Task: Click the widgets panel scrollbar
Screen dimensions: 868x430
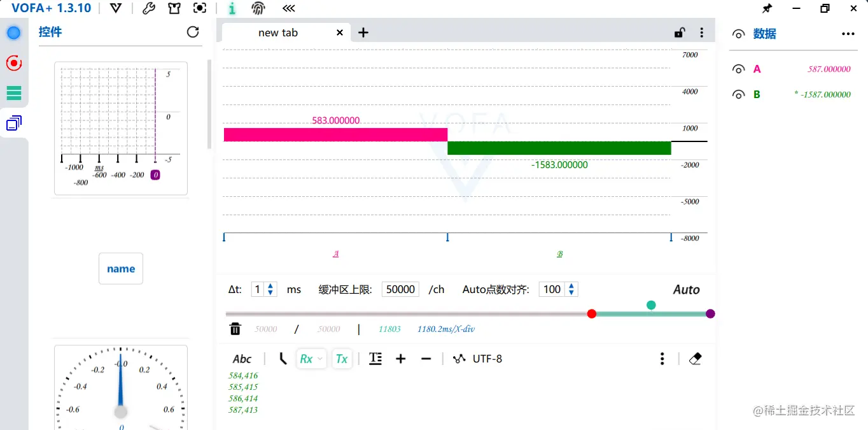Action: (x=209, y=105)
